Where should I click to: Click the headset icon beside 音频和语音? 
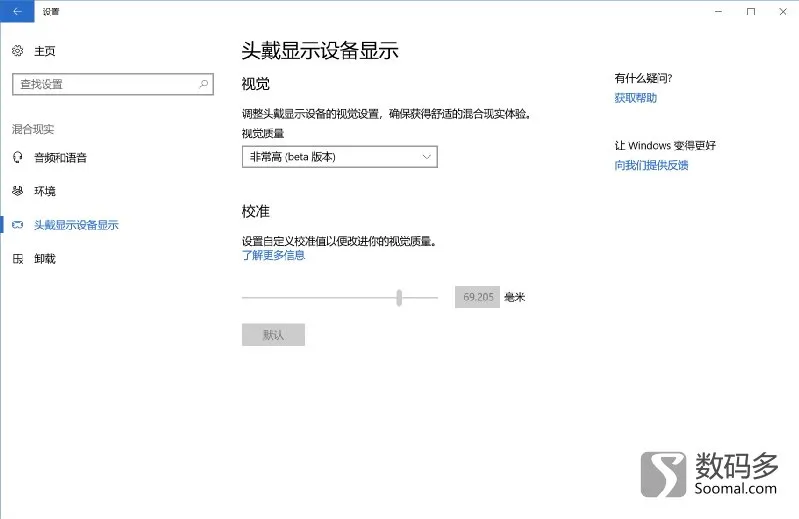pos(18,157)
